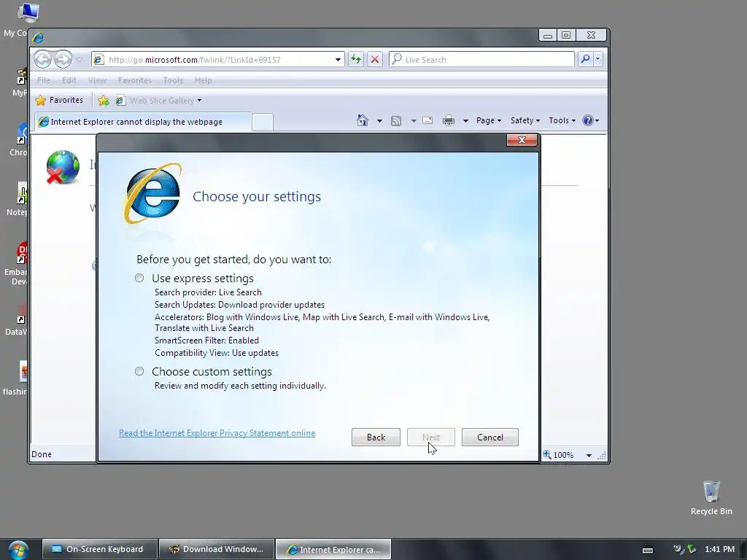
Task: Click the keyboard icon in the system tray
Action: pyautogui.click(x=648, y=550)
